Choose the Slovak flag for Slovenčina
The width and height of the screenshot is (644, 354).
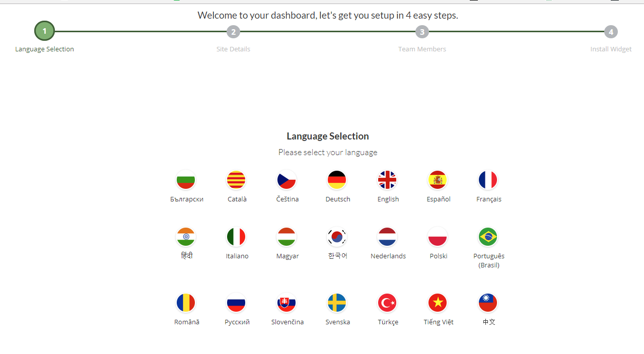click(x=287, y=303)
